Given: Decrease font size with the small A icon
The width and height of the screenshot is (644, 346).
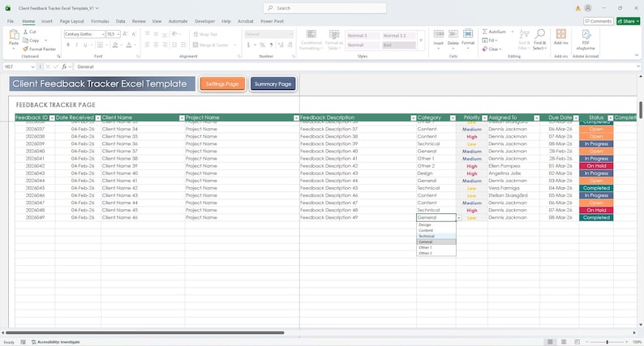Looking at the screenshot, I should 134,34.
